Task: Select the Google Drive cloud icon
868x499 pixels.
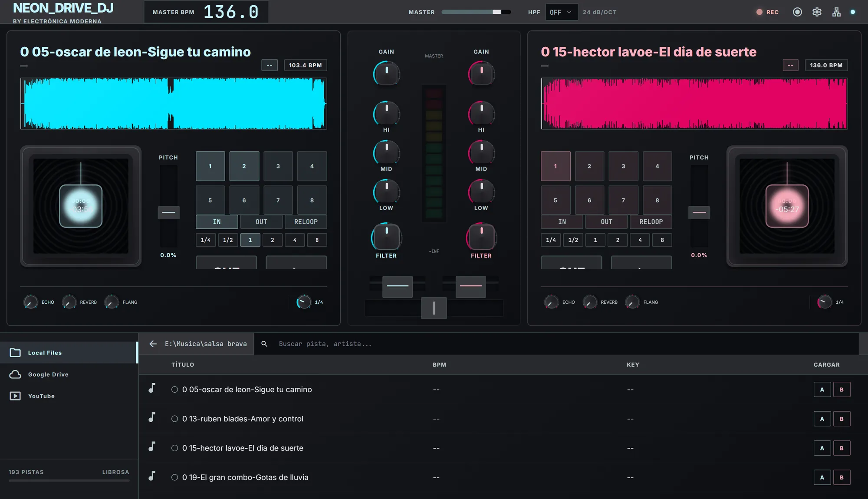Action: point(15,374)
